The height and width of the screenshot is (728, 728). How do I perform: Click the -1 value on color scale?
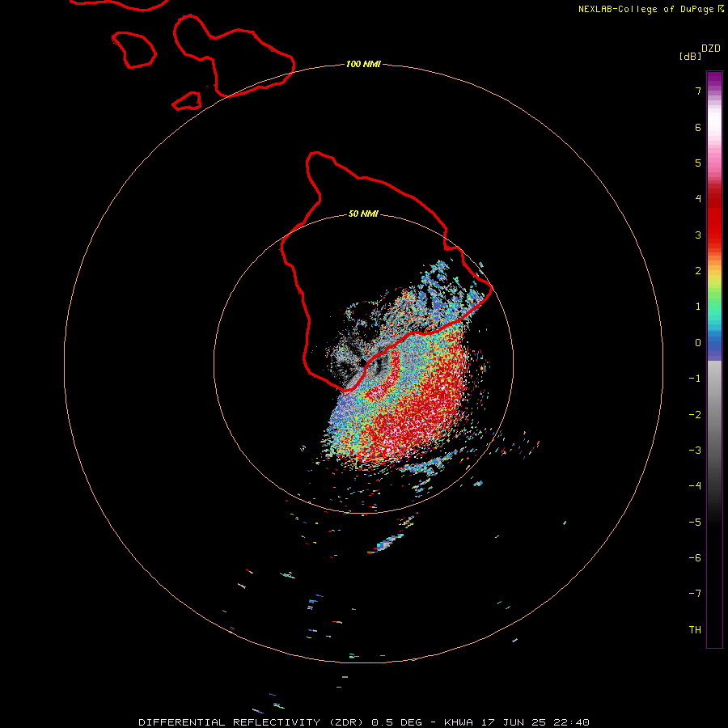(x=695, y=379)
